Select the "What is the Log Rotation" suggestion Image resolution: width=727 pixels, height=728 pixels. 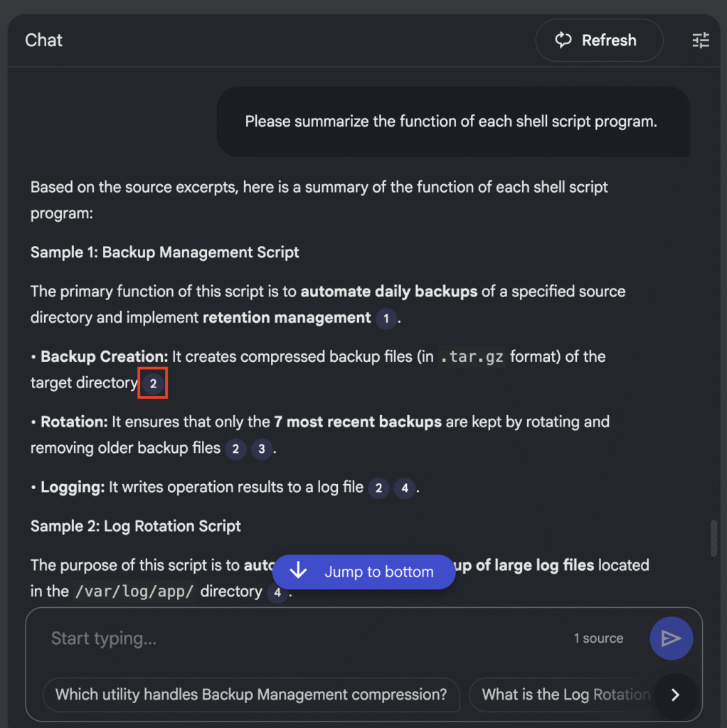tap(566, 695)
